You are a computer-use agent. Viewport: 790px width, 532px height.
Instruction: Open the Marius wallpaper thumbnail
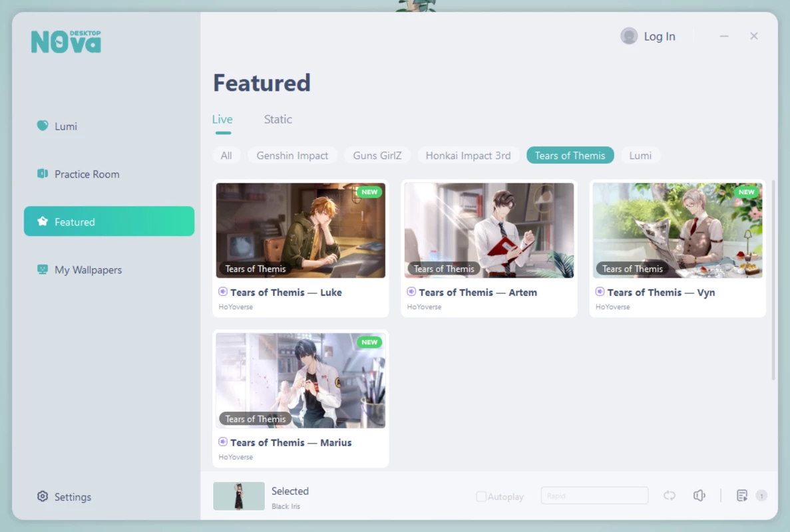click(301, 380)
